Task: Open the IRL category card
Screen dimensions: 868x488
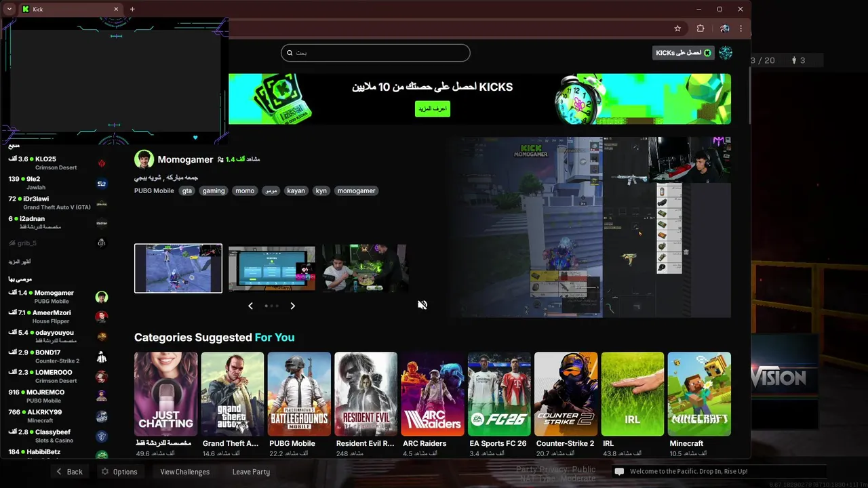Action: (632, 394)
